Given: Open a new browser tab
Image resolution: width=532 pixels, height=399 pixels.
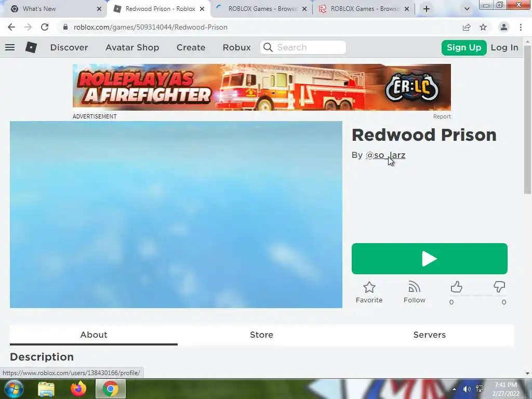Looking at the screenshot, I should 427,9.
